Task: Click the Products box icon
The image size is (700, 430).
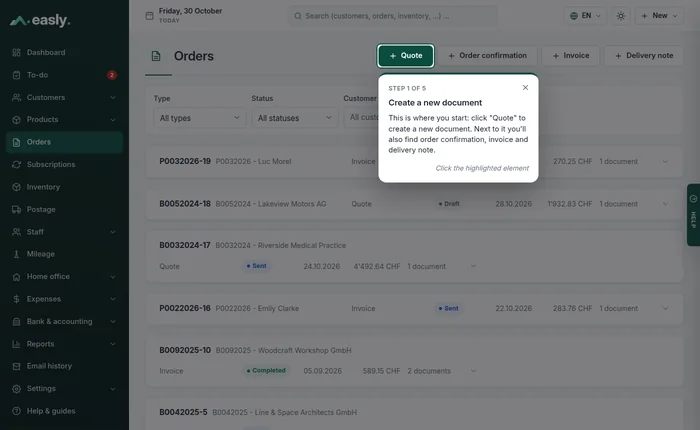Action: pyautogui.click(x=17, y=120)
